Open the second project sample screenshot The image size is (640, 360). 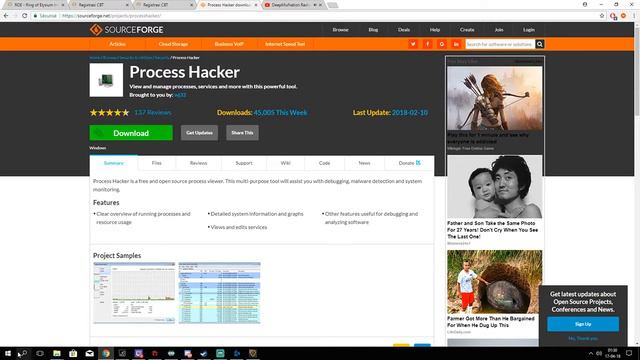coord(219,293)
